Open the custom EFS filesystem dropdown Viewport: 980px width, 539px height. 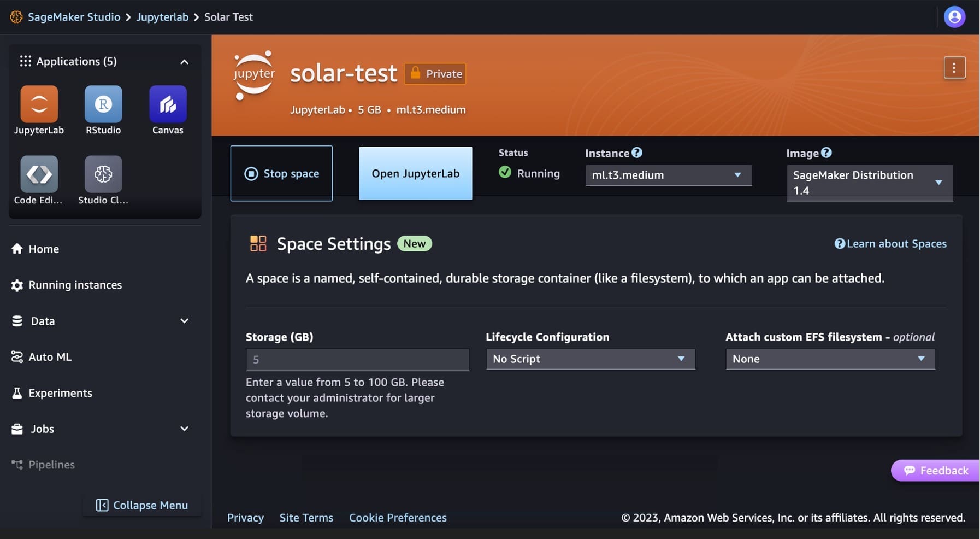point(830,359)
